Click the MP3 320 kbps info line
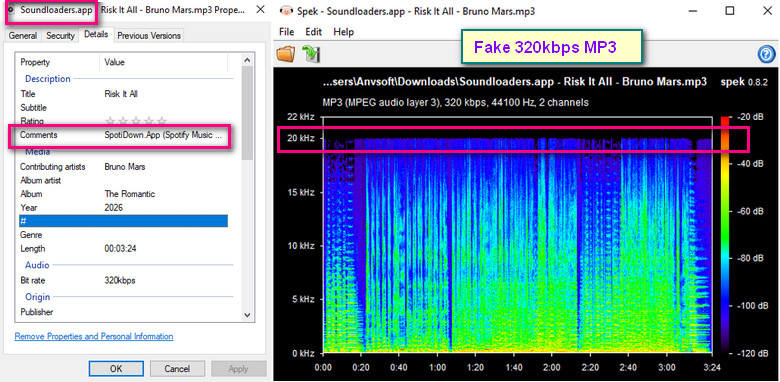 coord(455,102)
